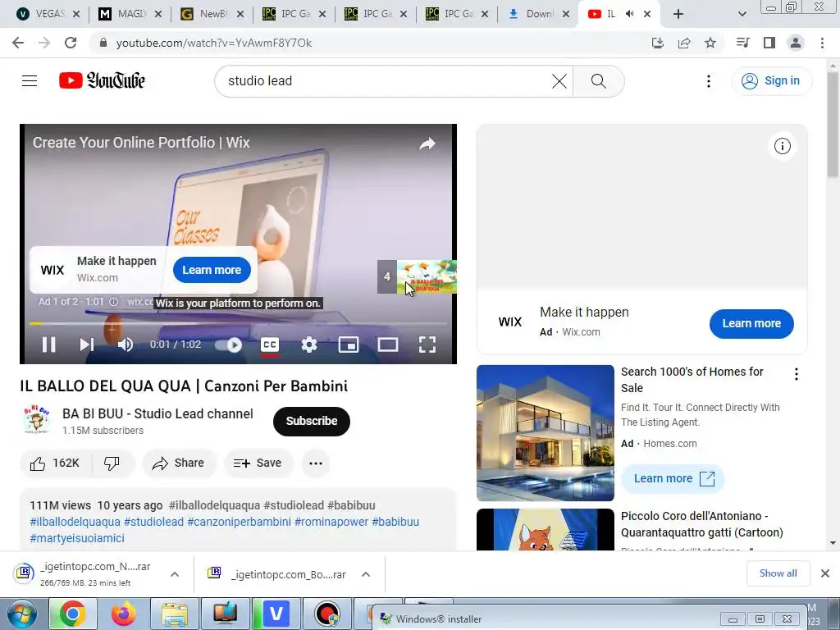The height and width of the screenshot is (630, 840).
Task: Pause the video with the pause button
Action: (x=48, y=345)
